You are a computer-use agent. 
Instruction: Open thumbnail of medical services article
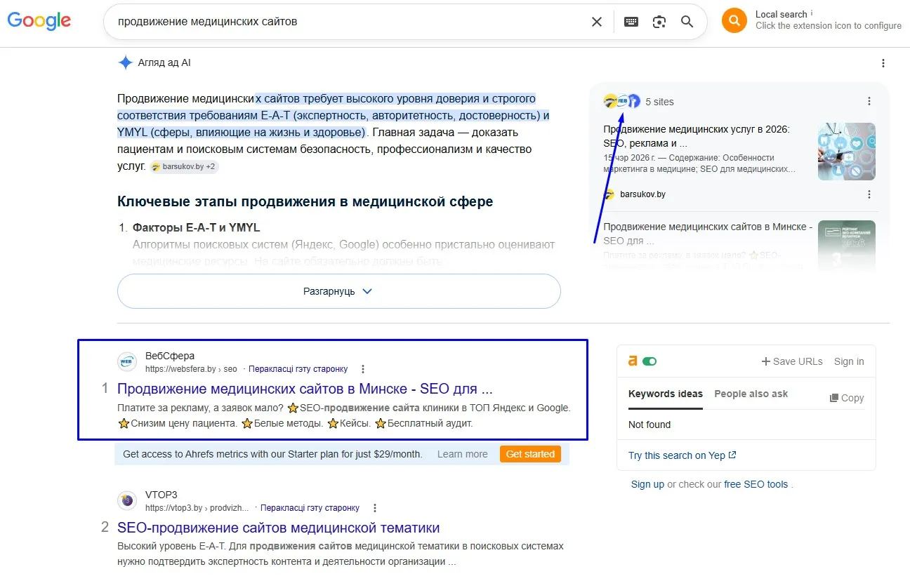[847, 152]
